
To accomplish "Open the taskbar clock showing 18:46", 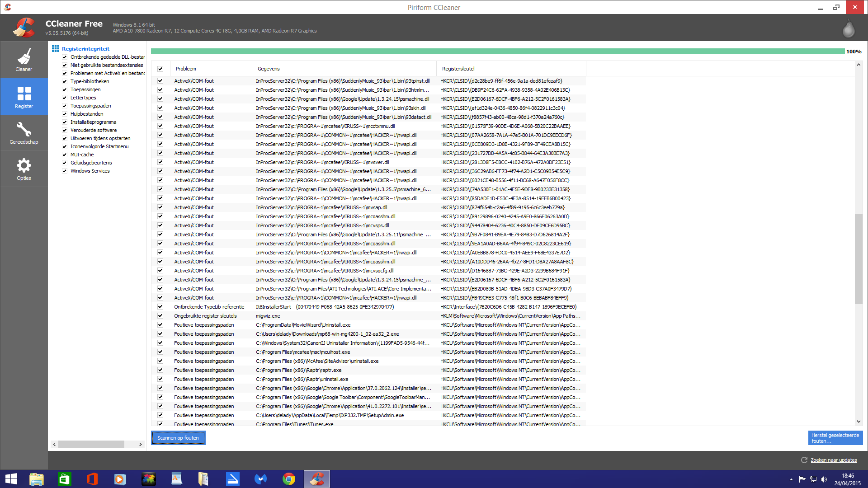I will [848, 479].
